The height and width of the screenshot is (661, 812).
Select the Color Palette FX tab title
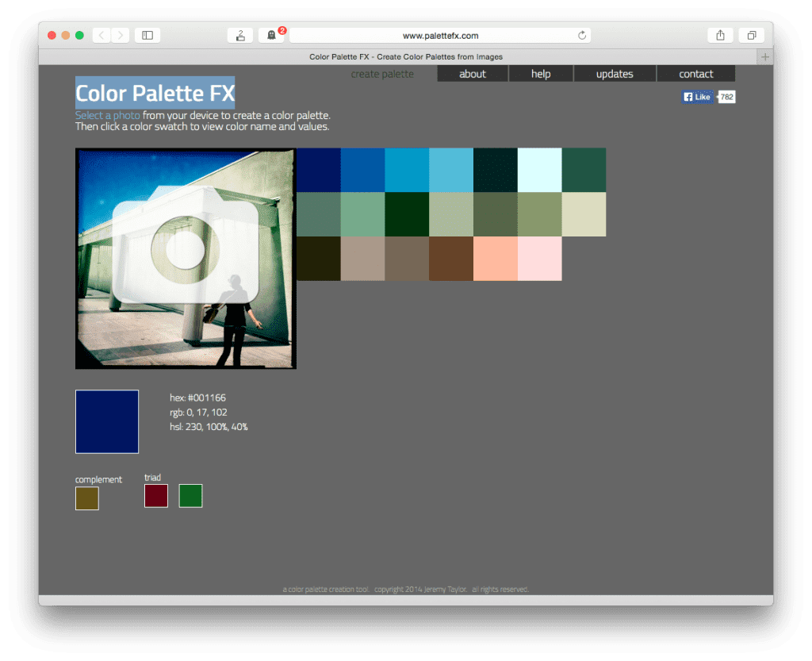[406, 57]
